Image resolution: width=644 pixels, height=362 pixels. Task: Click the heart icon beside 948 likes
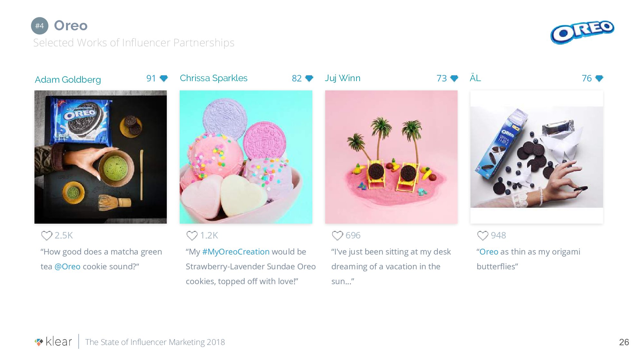click(482, 236)
